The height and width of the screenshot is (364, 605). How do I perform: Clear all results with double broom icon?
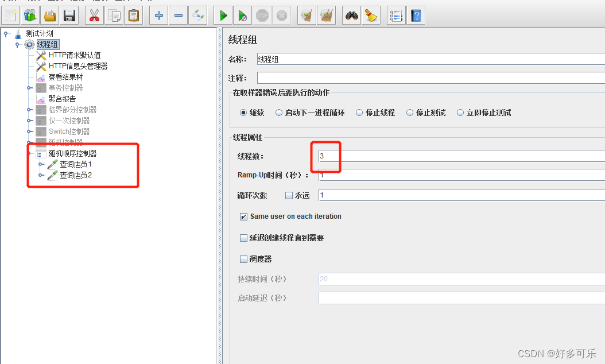click(327, 16)
